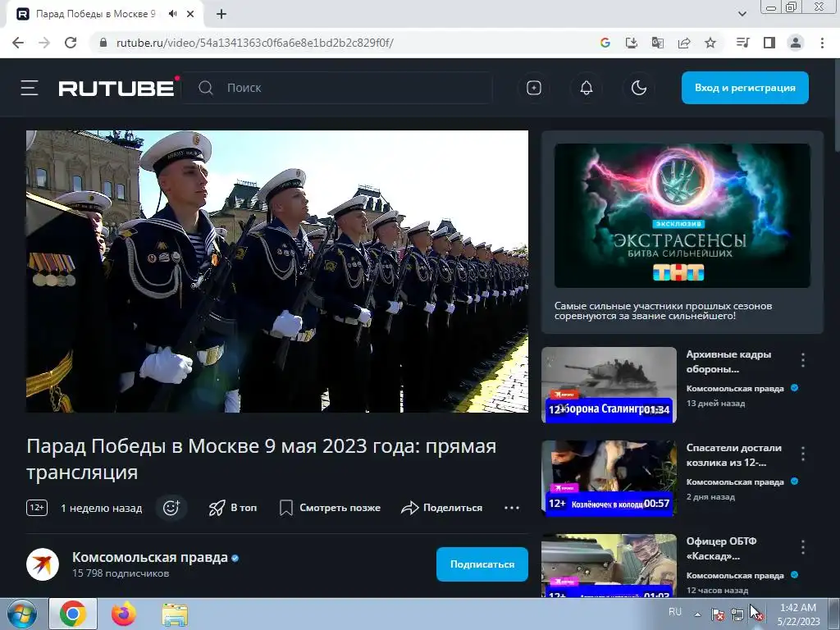
Task: Click the 12+ age rating badge
Action: click(x=36, y=507)
